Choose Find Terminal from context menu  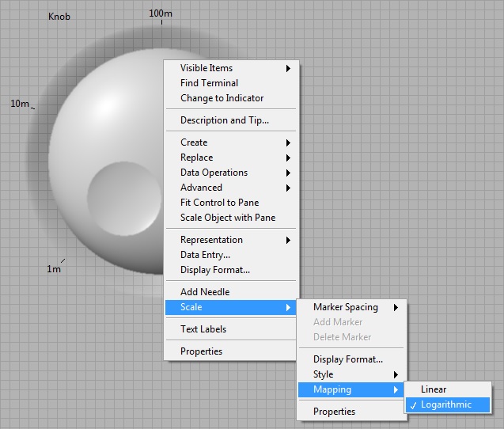point(231,83)
